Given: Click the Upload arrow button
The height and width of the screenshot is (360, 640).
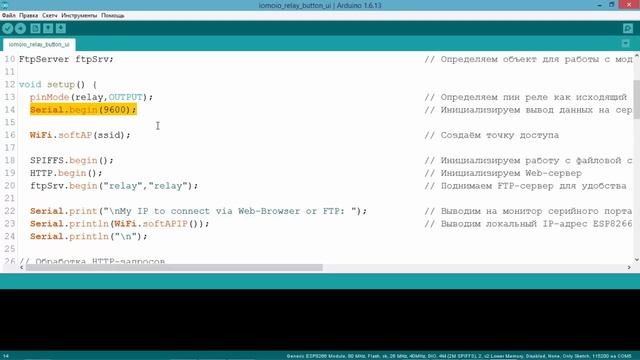Looking at the screenshot, I should click(x=20, y=28).
